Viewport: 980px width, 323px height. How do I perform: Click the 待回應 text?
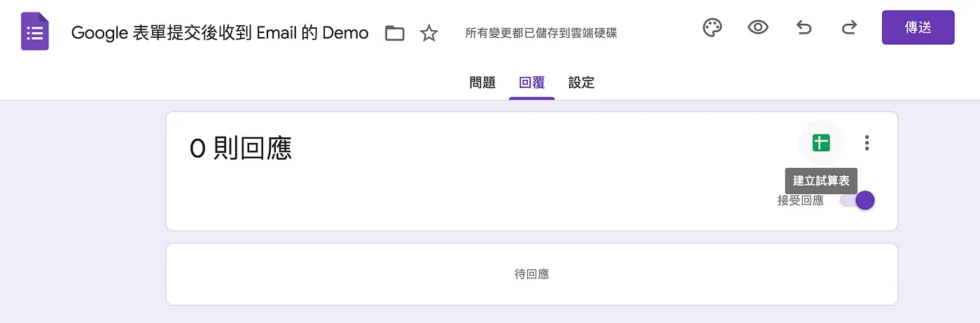(531, 274)
